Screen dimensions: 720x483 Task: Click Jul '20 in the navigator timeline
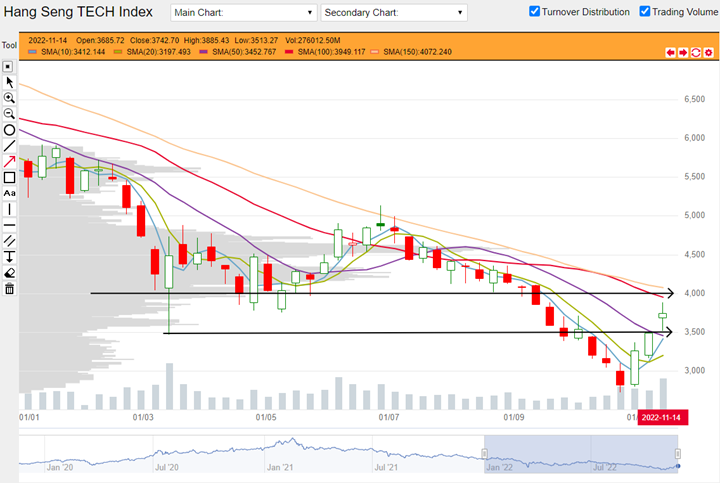pos(167,467)
